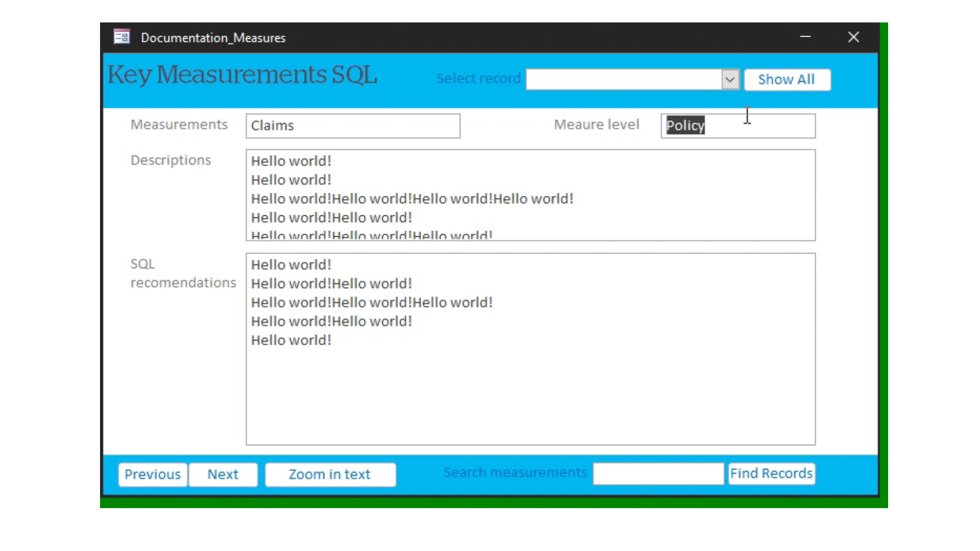Viewport: 980px width, 551px height.
Task: Click inside the Select record combo box
Action: coord(623,80)
